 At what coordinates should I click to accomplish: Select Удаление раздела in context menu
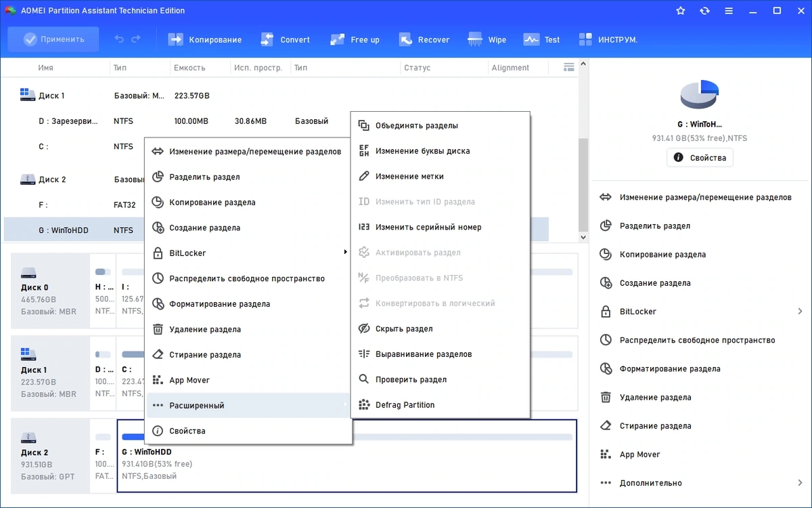[x=249, y=329]
